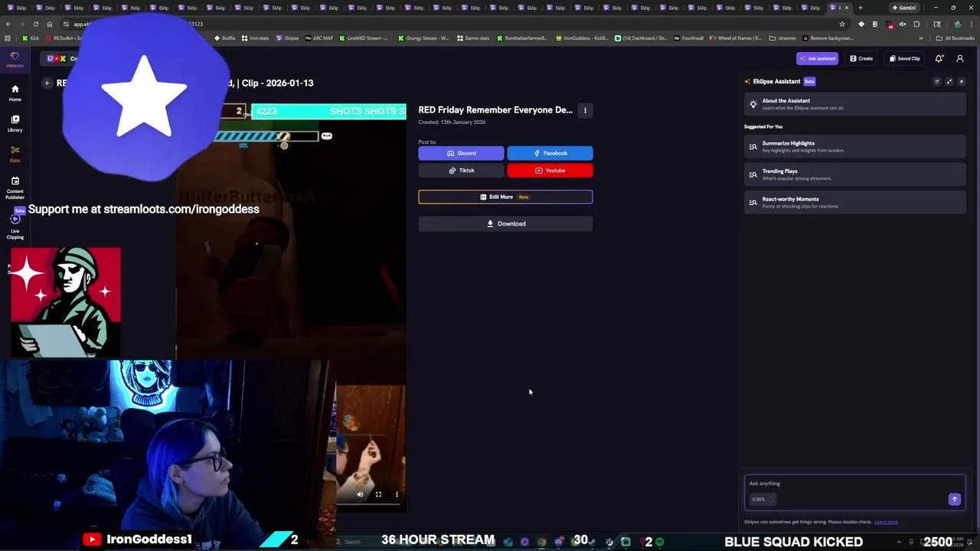Open the Wheel of Names bookmark
Image resolution: width=980 pixels, height=551 pixels.
(x=736, y=37)
